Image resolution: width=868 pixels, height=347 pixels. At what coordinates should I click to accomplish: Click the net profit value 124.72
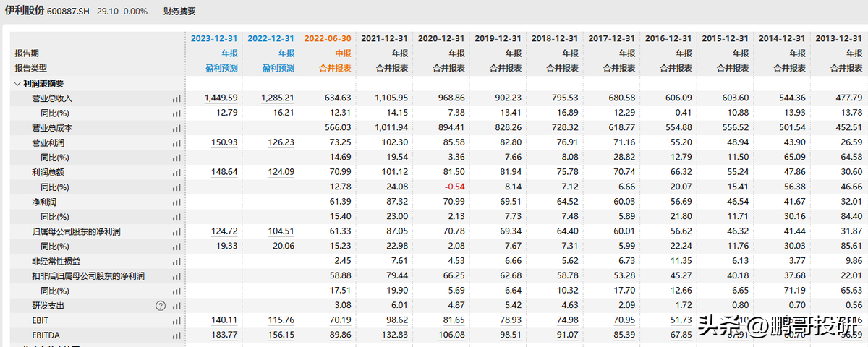coord(224,232)
